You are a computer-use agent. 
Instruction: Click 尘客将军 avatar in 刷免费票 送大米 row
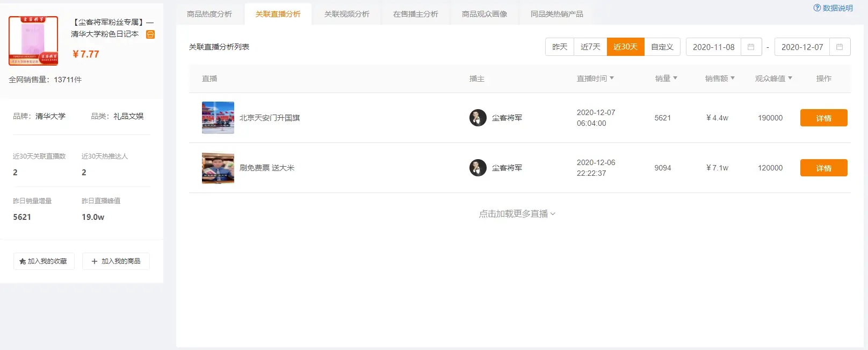point(478,168)
